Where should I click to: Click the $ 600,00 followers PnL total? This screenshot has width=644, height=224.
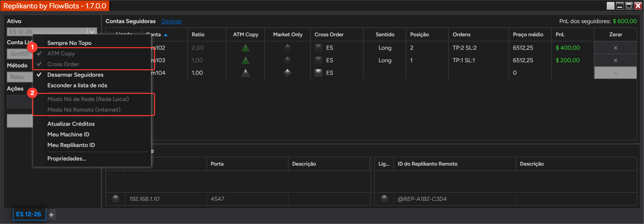tap(625, 21)
